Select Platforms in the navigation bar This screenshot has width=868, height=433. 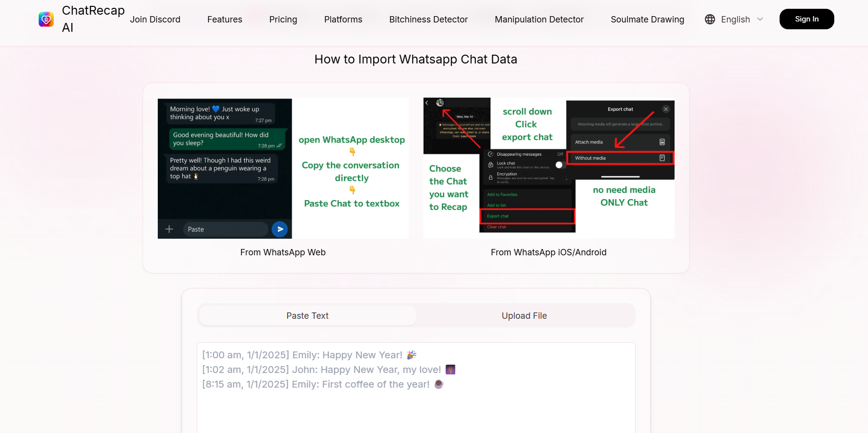[343, 20]
